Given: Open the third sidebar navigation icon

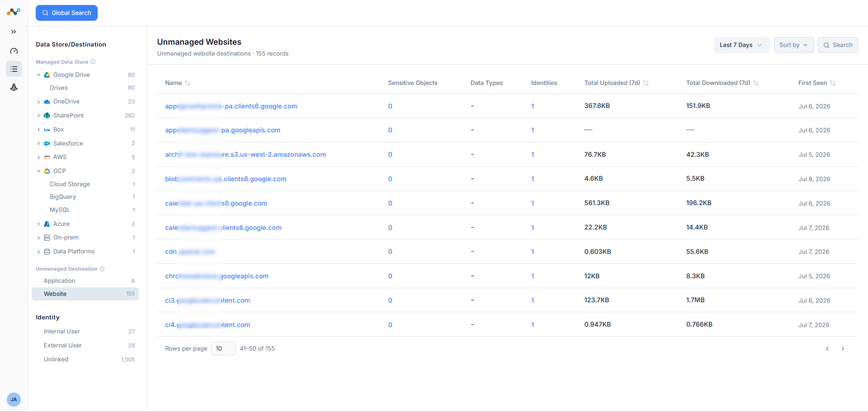Looking at the screenshot, I should coord(14,87).
